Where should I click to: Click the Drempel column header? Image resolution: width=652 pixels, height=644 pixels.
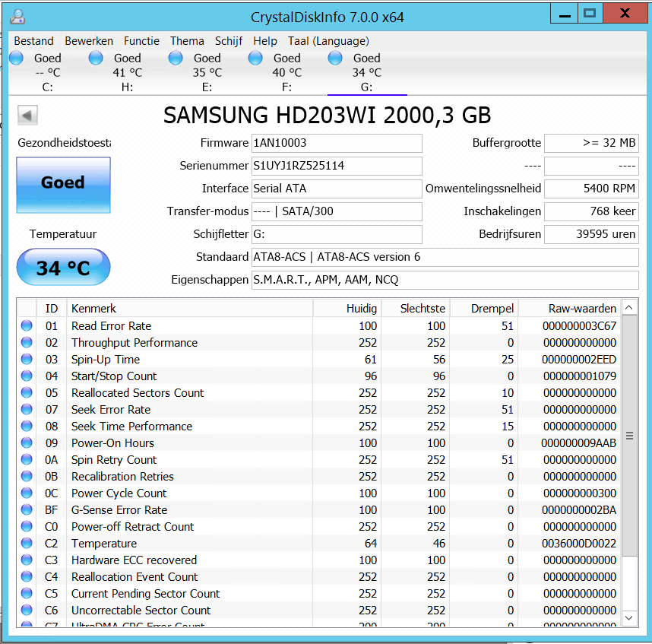(x=484, y=308)
